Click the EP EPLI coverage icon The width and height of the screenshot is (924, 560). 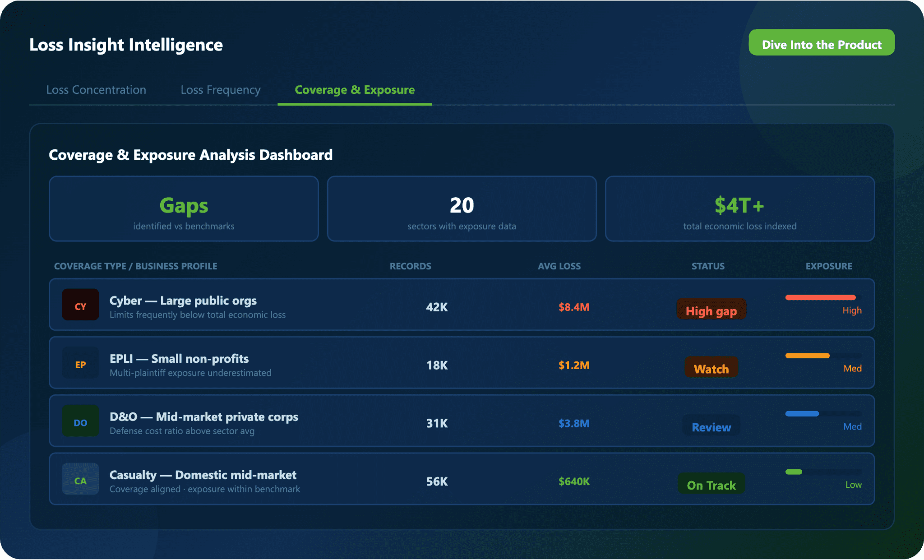coord(80,363)
